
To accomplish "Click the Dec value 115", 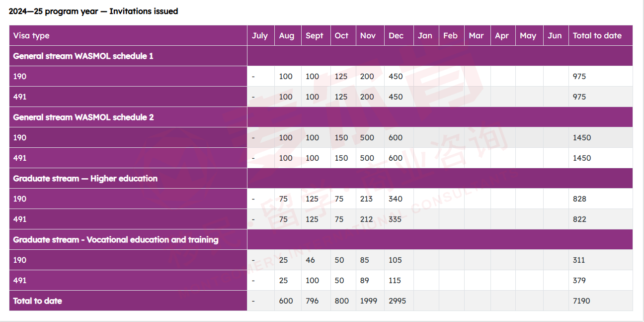I will pyautogui.click(x=395, y=281).
